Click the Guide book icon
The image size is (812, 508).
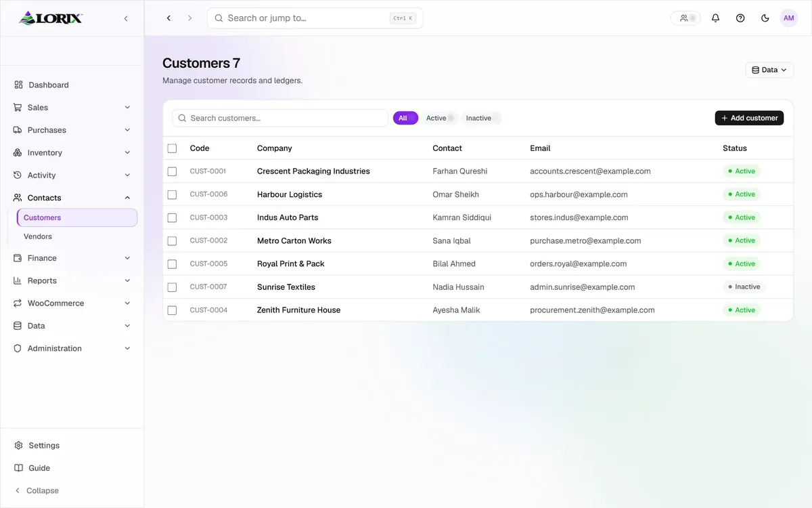coord(18,468)
